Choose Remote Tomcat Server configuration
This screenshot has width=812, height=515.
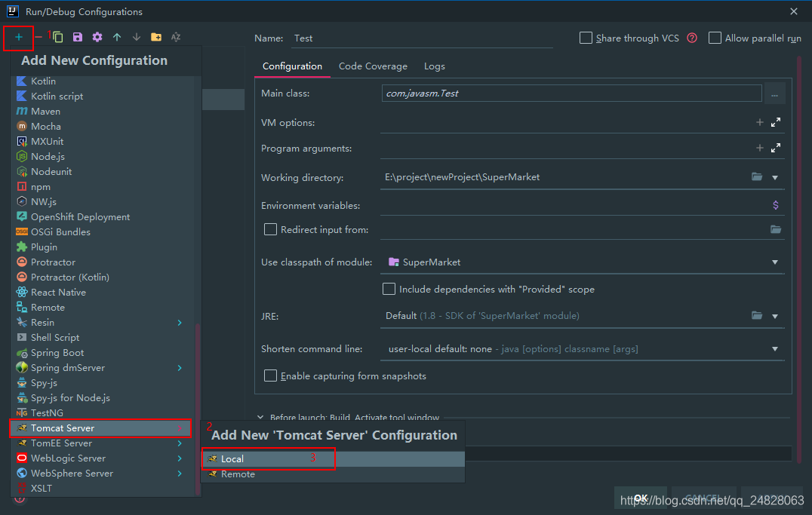333,474
